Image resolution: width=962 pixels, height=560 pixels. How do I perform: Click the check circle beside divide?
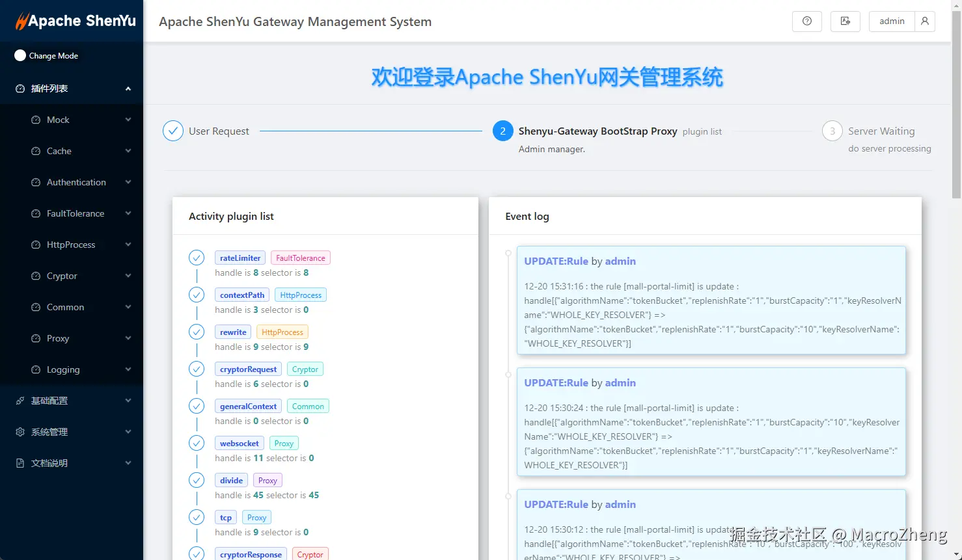click(197, 480)
